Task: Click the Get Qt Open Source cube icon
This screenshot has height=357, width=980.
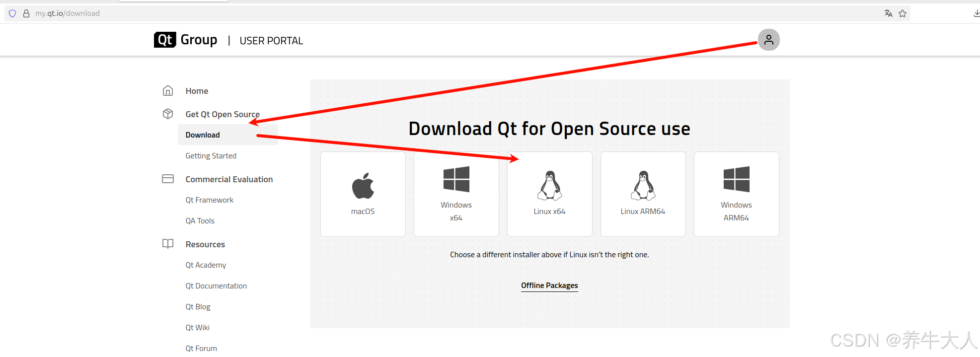Action: [168, 114]
